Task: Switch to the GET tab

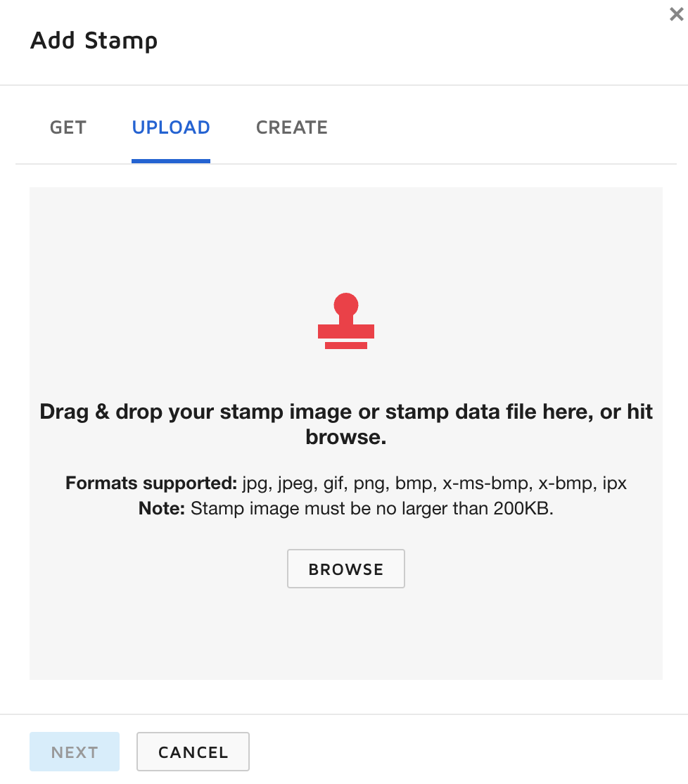Action: tap(68, 127)
